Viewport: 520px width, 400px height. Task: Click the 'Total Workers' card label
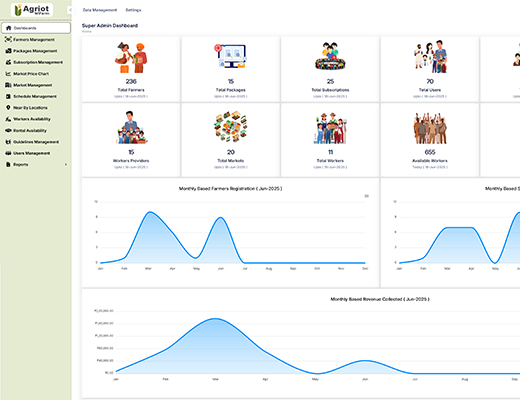tap(330, 161)
